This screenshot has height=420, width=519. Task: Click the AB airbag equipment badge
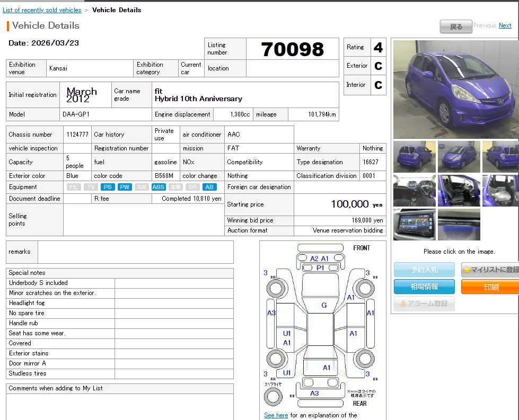[x=209, y=187]
